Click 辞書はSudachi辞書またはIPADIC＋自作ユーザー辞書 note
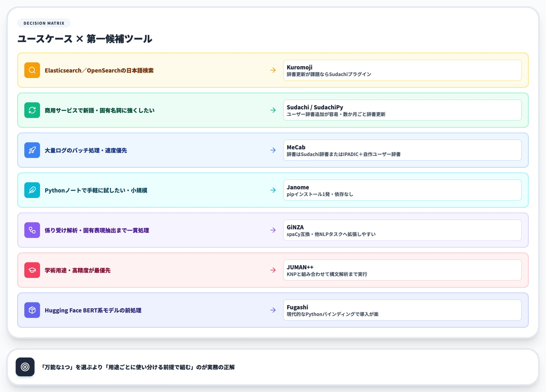The height and width of the screenshot is (392, 546). coord(344,154)
